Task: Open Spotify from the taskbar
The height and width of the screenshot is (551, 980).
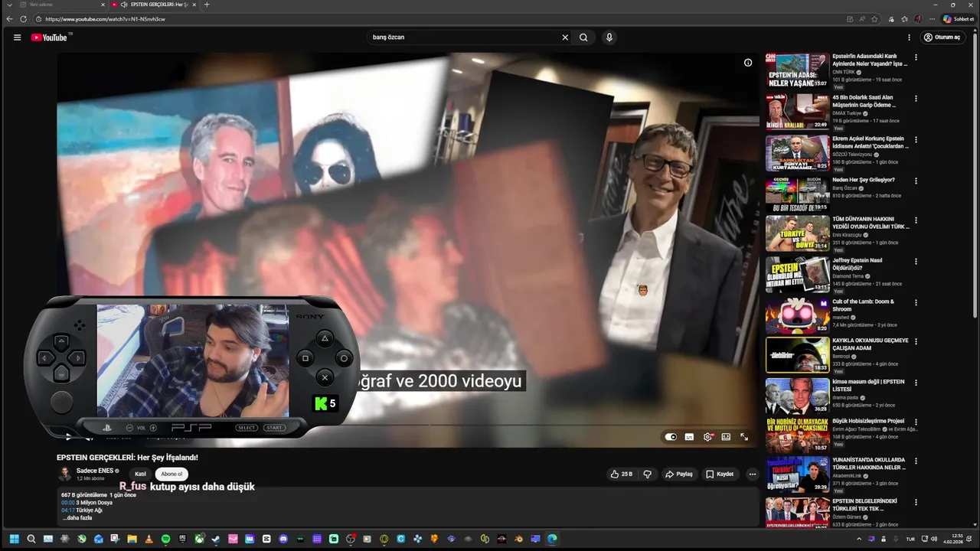Action: (x=165, y=539)
